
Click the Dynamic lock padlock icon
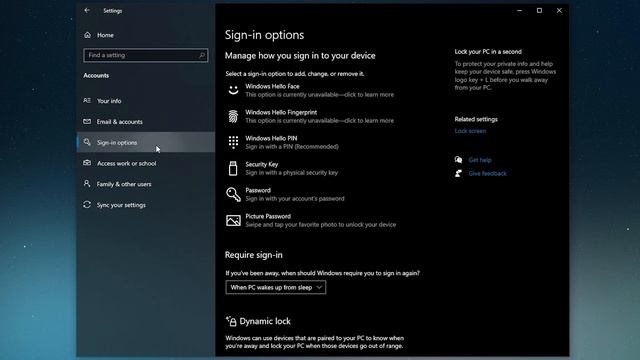tap(231, 321)
